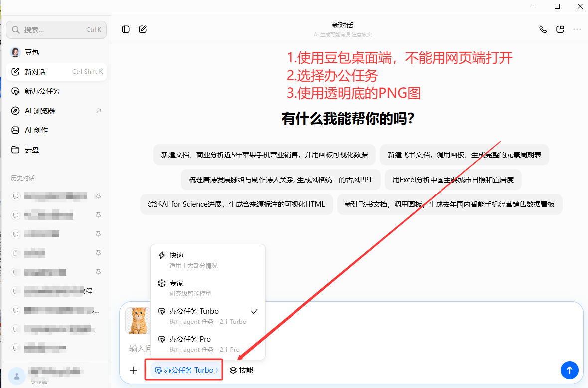This screenshot has height=388, width=588.
Task: Maximize the Doubao window
Action: click(x=557, y=7)
